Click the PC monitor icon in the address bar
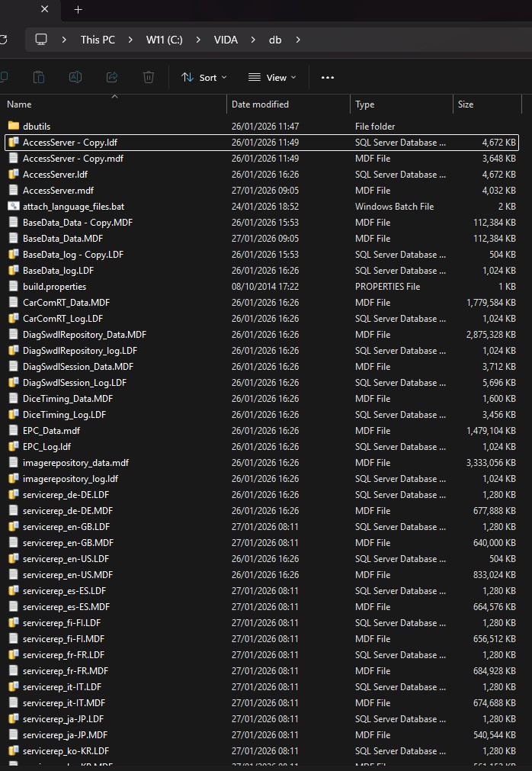532x771 pixels. point(41,40)
